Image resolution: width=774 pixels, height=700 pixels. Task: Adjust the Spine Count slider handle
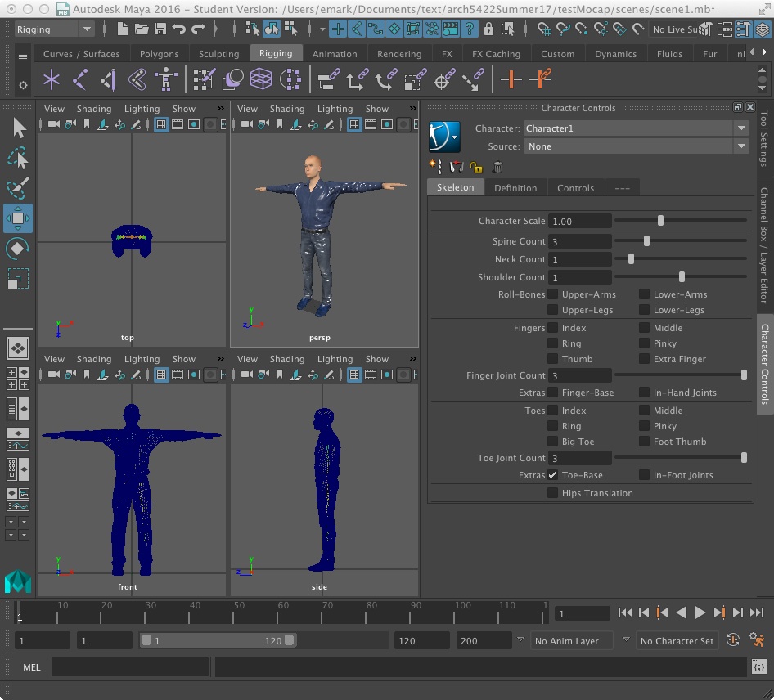click(646, 241)
